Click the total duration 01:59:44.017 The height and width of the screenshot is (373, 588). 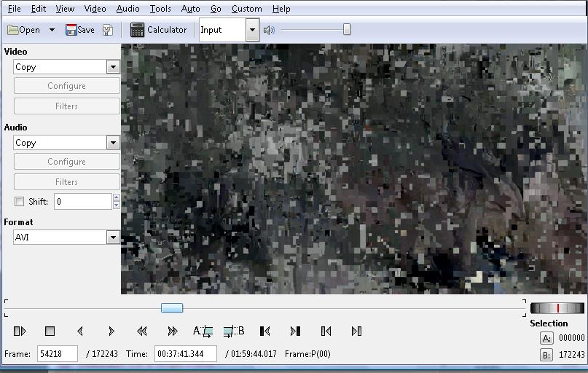point(254,354)
